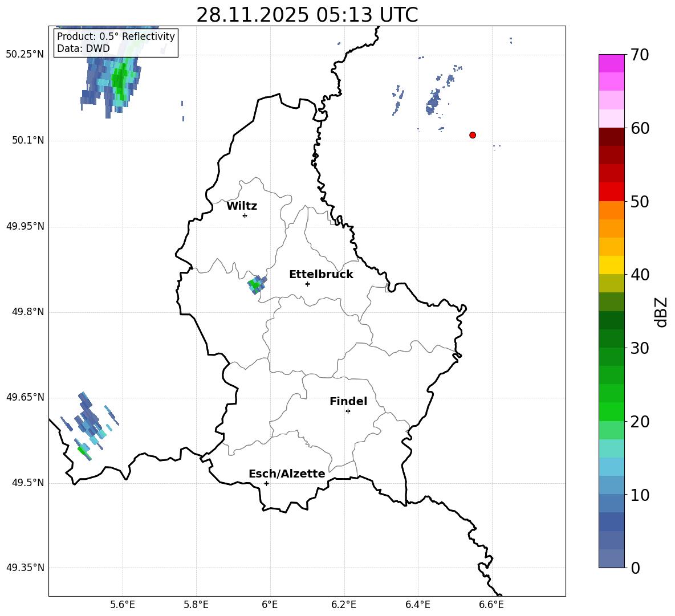Image resolution: width=675 pixels, height=616 pixels.
Task: Click the 6.2°E longitude label
Action: [344, 605]
